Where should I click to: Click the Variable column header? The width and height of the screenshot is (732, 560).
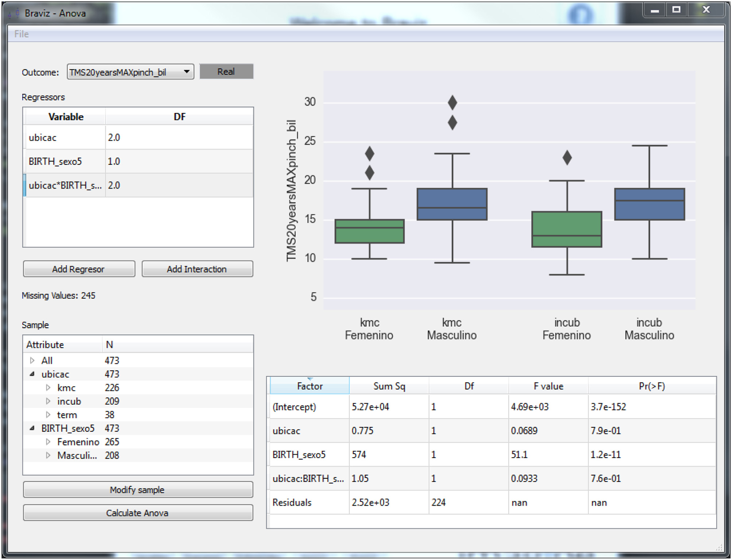[x=66, y=117]
